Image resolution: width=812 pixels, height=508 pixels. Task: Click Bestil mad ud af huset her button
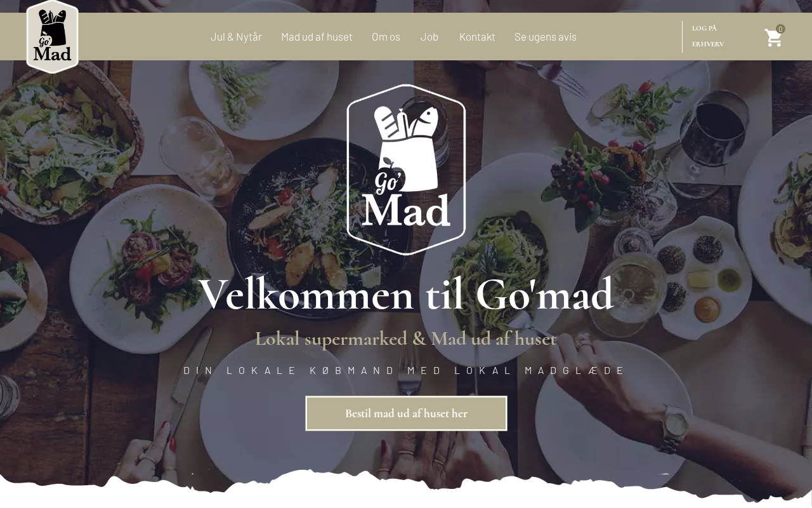406,413
